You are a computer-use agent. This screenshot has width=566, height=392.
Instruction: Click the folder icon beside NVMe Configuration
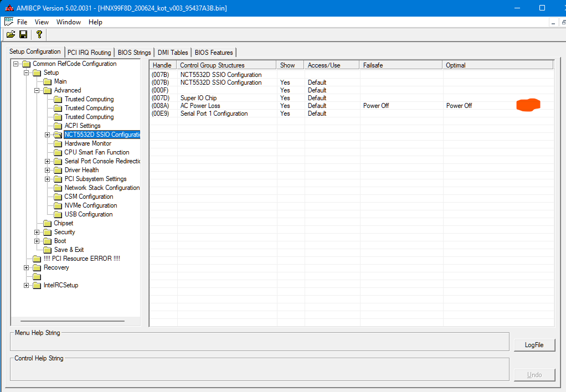pyautogui.click(x=58, y=206)
